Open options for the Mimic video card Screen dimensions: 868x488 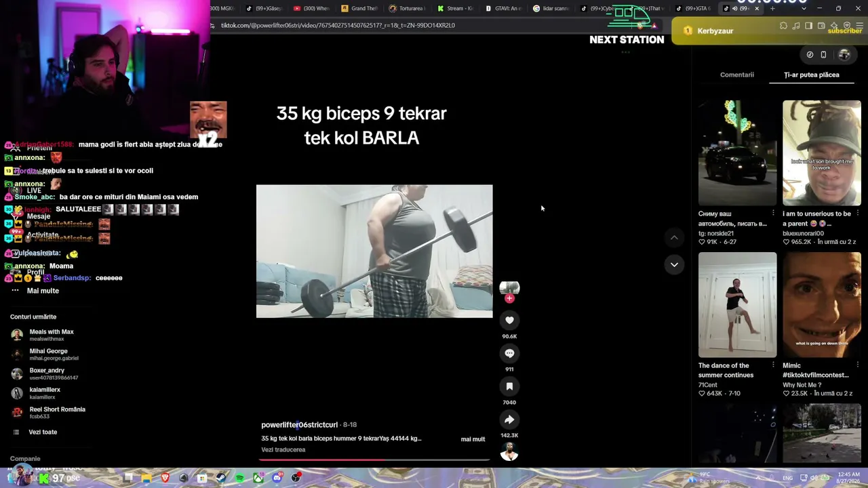coord(858,365)
